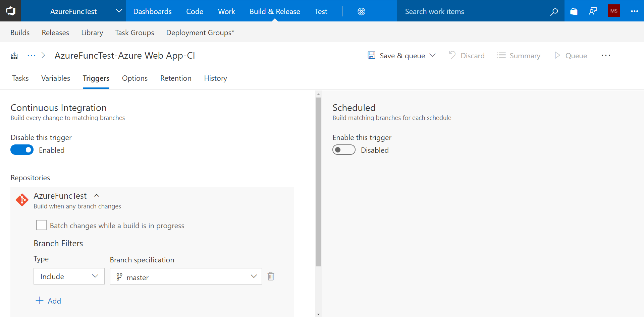Open the Builds page
644x317 pixels.
[x=20, y=33]
